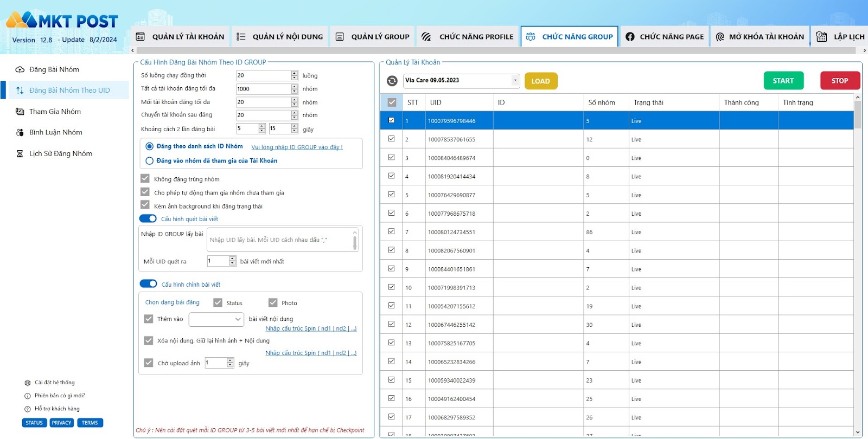Click the Lịch Sử Đăng Nhóm hourglass icon

click(x=20, y=153)
